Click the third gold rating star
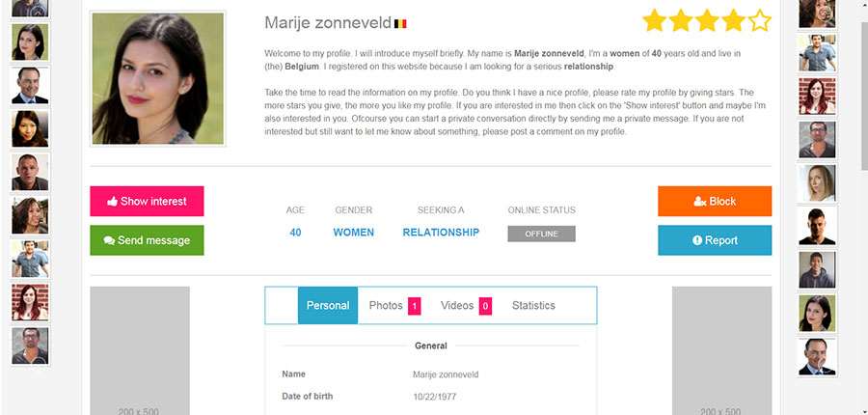Screen dimensions: 868x415 pos(707,20)
